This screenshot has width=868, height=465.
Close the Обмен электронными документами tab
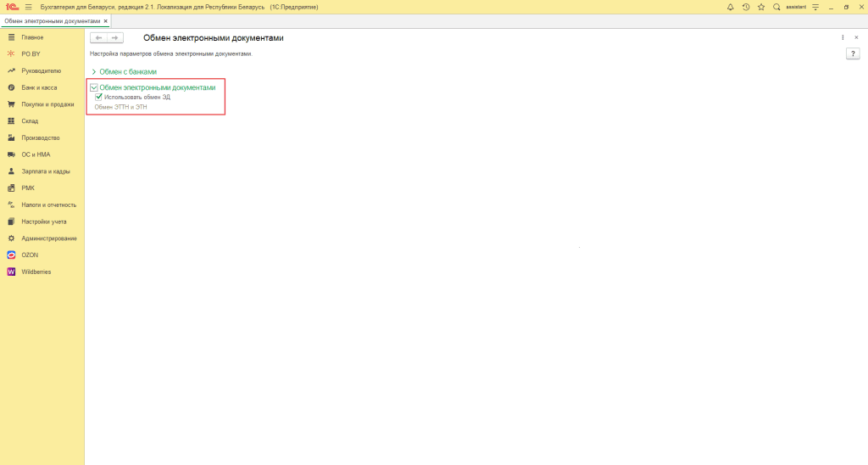[106, 21]
